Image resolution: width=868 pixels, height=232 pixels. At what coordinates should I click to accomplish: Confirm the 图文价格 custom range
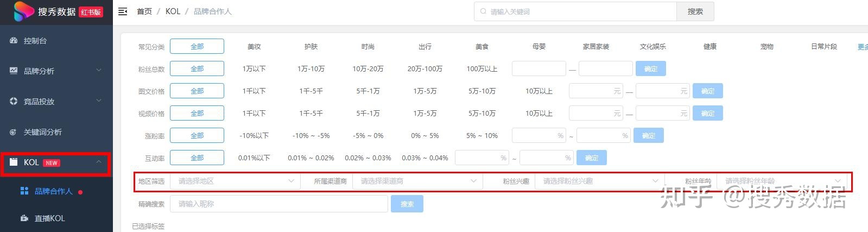pos(707,91)
